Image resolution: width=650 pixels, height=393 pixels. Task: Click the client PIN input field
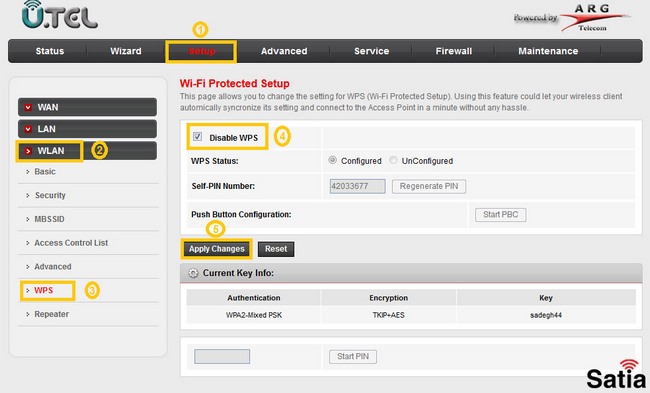(x=222, y=357)
